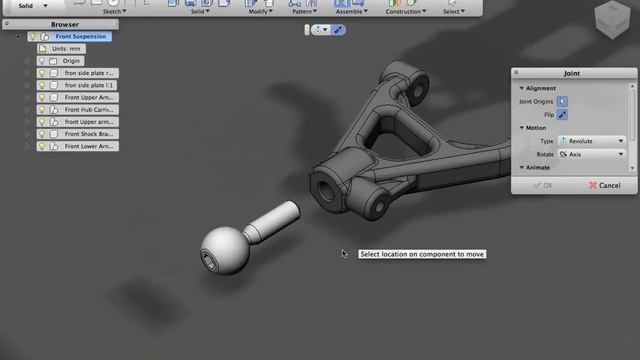Open joint type dropdown in canvas mini-toolbar
The width and height of the screenshot is (640, 360).
click(x=321, y=30)
